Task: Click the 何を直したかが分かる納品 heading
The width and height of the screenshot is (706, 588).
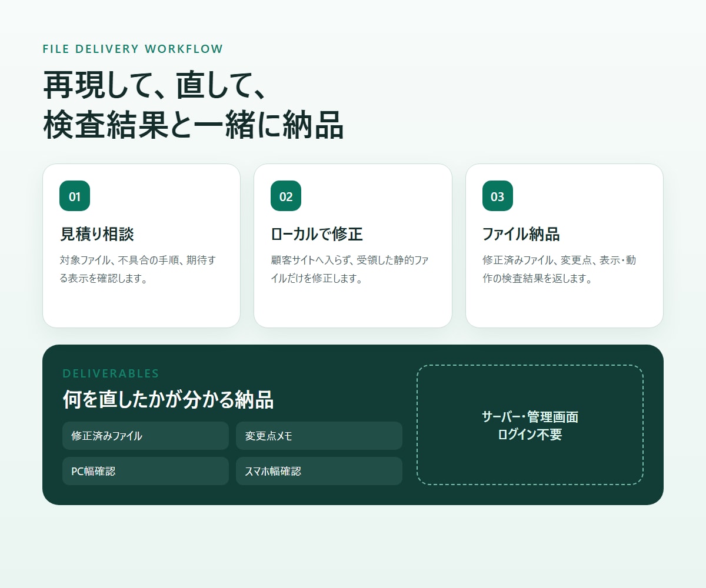Action: click(168, 400)
